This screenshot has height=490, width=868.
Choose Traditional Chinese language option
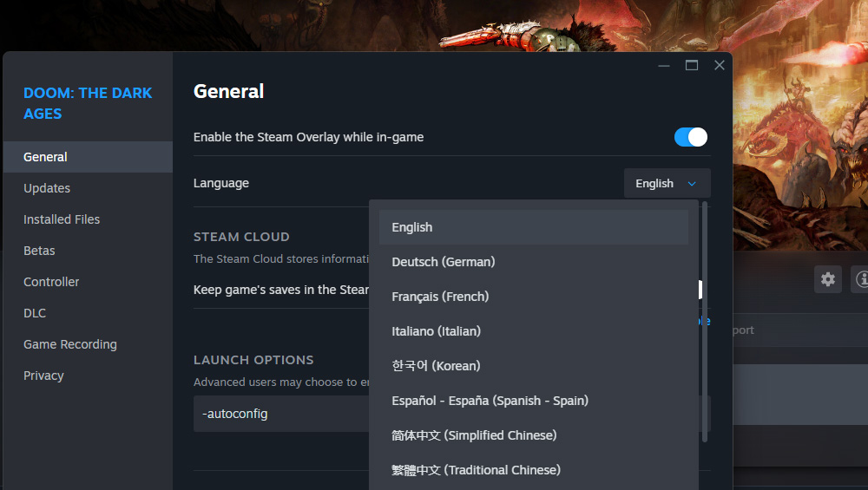(x=533, y=470)
